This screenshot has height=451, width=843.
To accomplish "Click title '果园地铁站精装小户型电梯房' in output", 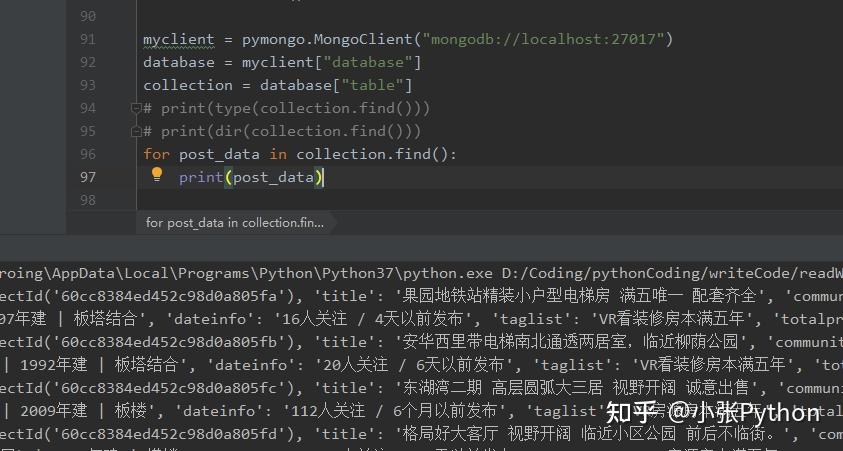I will pyautogui.click(x=506, y=296).
